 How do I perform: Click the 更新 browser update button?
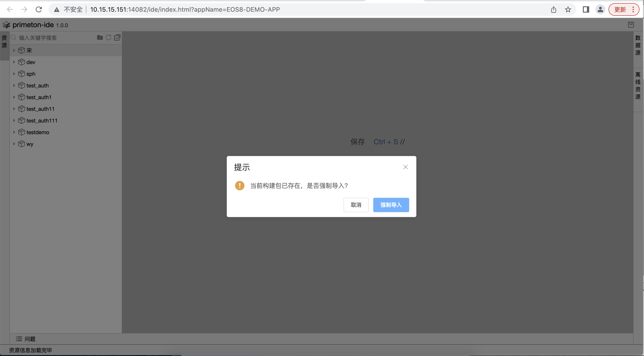pyautogui.click(x=624, y=9)
